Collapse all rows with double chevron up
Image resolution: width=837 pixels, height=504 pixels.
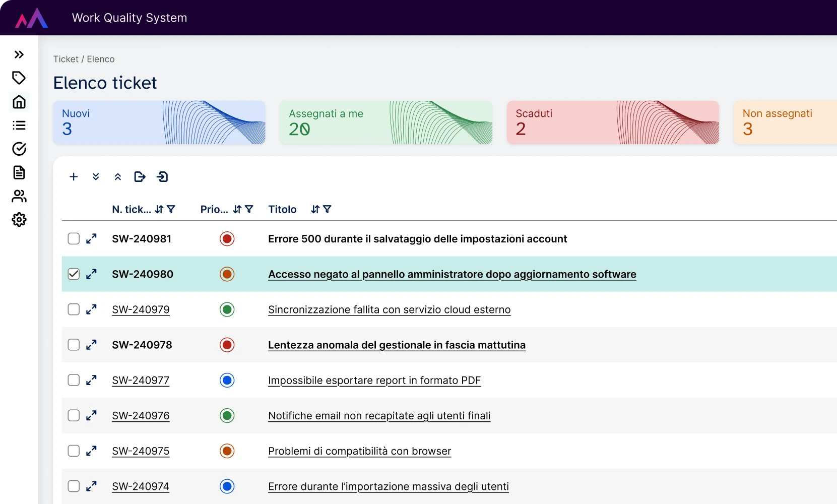(x=118, y=177)
